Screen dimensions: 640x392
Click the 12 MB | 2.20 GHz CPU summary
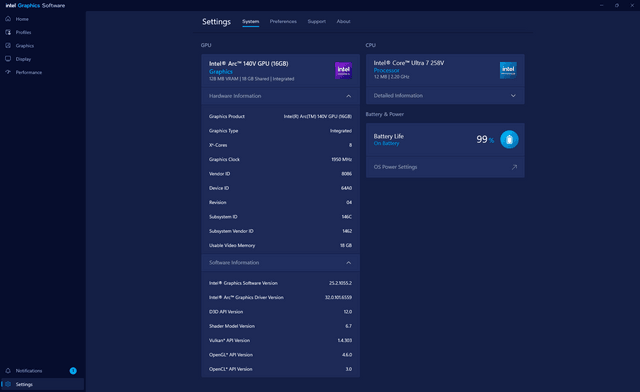click(391, 77)
